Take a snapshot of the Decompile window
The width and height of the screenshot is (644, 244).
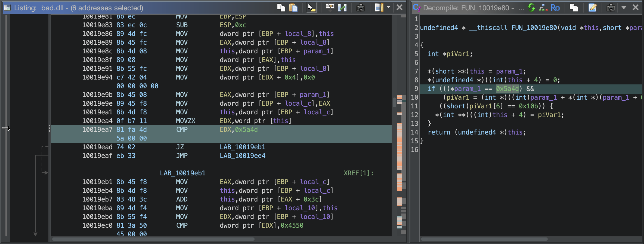pos(611,8)
